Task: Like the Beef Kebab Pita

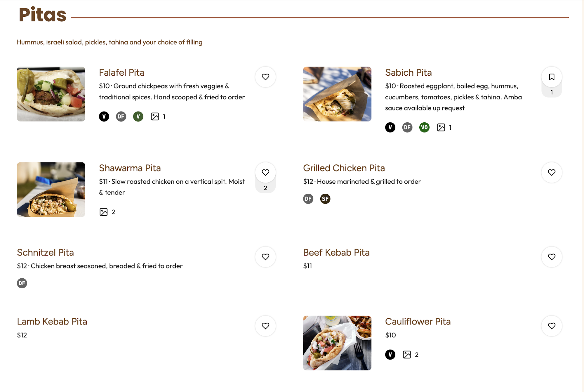Action: 551,257
